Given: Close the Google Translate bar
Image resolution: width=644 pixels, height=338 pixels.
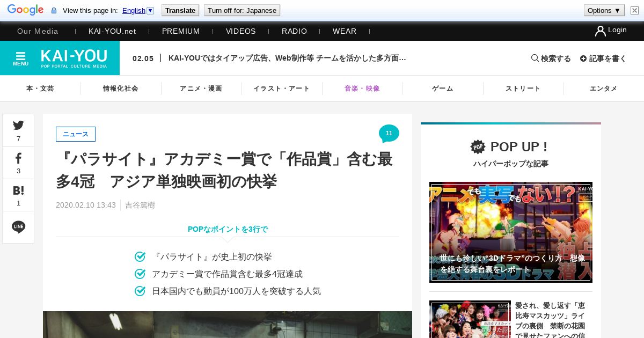Looking at the screenshot, I should pyautogui.click(x=634, y=10).
